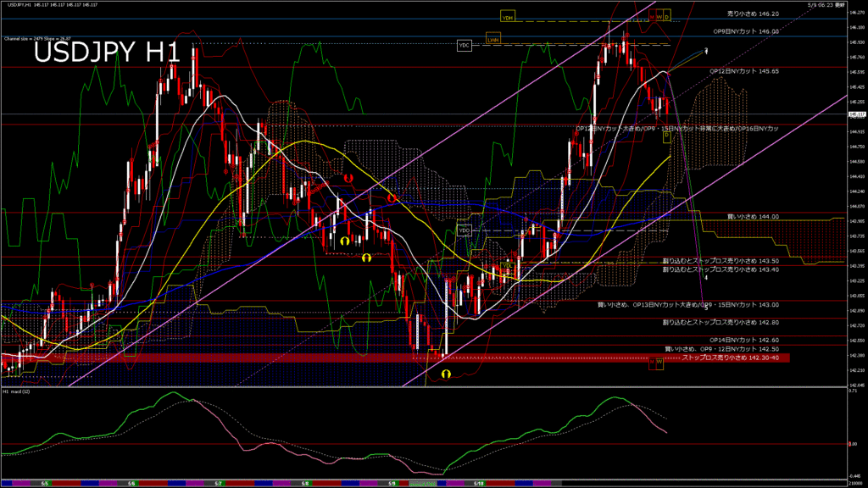Click the red M box at top right
868x488 pixels.
(x=651, y=16)
